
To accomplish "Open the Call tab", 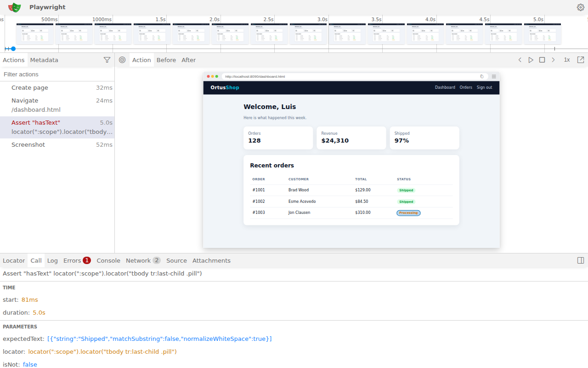I will click(36, 260).
